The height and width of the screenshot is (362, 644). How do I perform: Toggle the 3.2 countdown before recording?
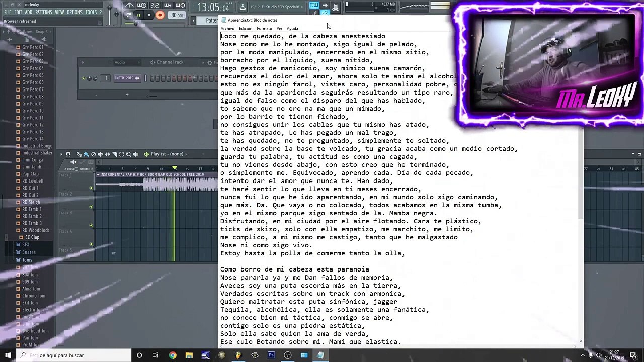pos(155,6)
